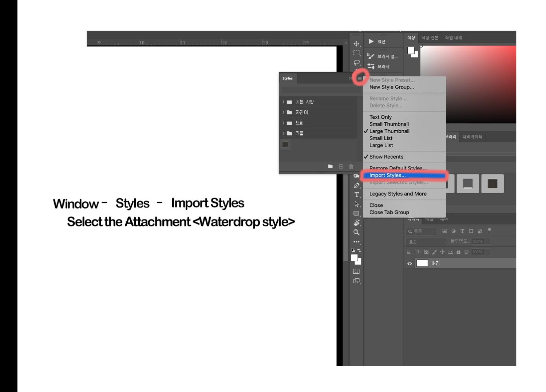Open the 액션 (Actions) panel play icon

pos(371,41)
